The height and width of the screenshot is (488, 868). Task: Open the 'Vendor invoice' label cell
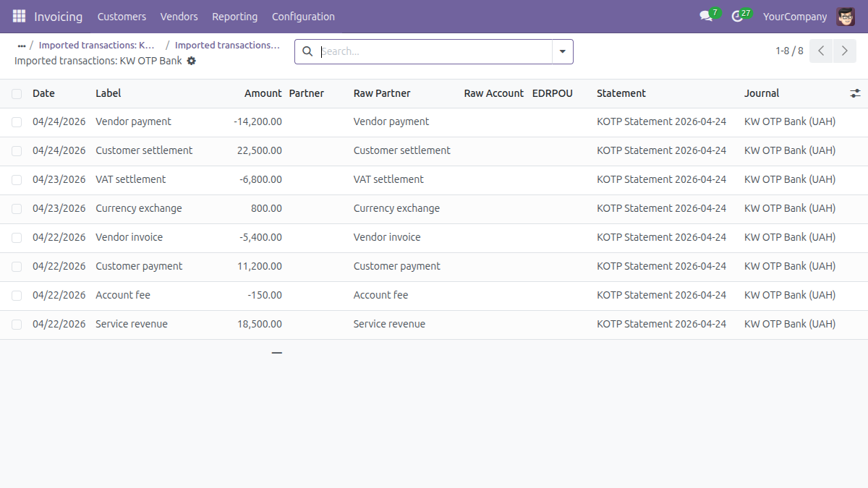coord(129,237)
